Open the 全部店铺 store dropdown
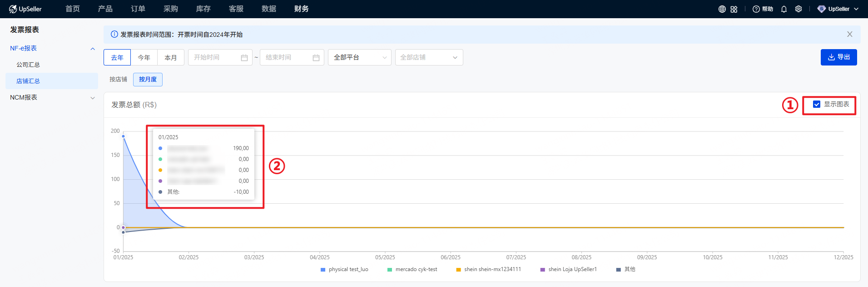 pyautogui.click(x=429, y=57)
